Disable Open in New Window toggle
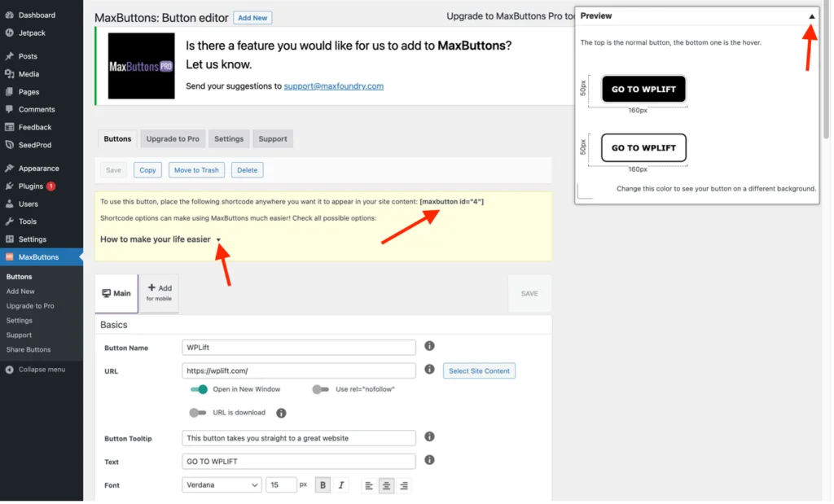This screenshot has width=834, height=504. (199, 389)
